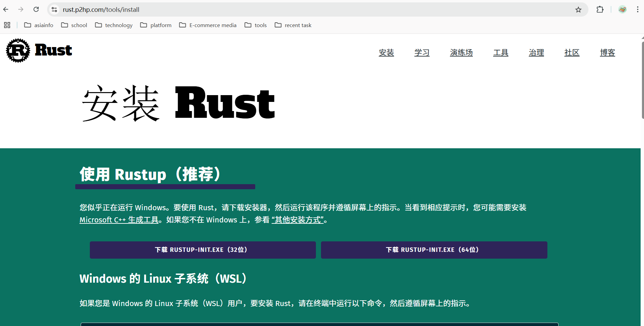Open the browser three-dot menu

click(638, 9)
